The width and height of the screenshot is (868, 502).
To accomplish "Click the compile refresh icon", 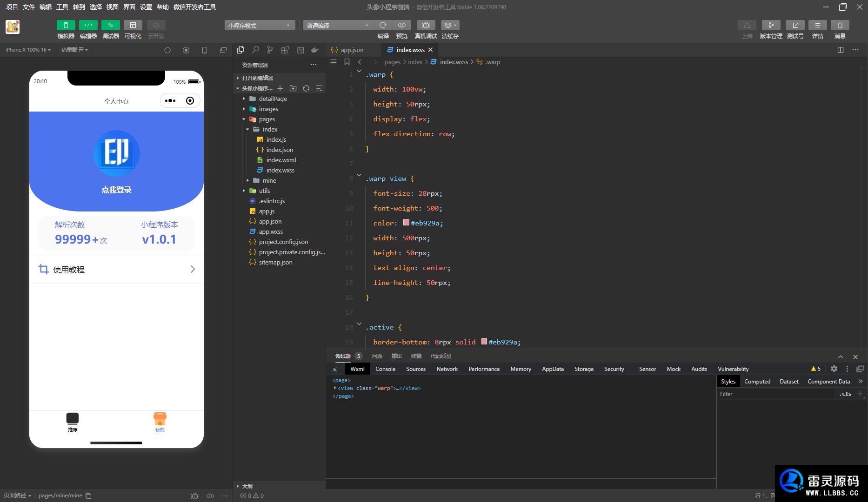I will tap(383, 25).
